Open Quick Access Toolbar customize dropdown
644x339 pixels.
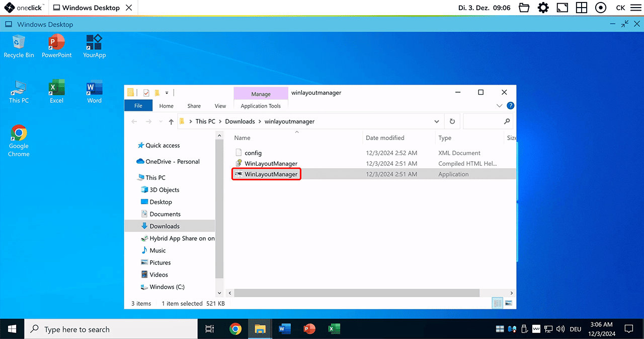(167, 93)
